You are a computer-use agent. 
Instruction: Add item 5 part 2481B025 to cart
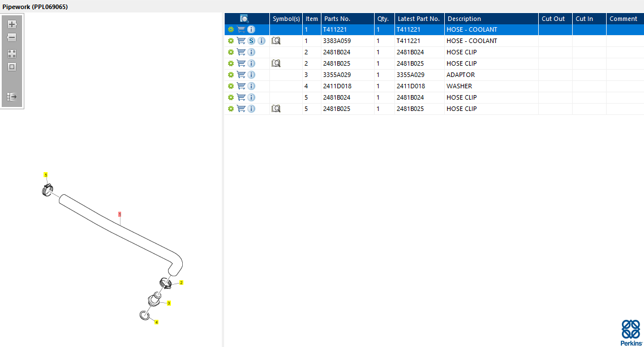click(241, 109)
